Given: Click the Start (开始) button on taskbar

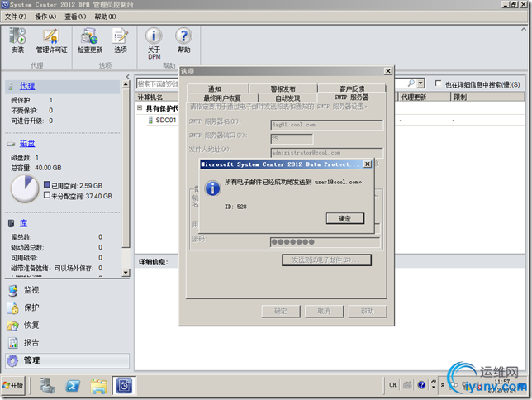Looking at the screenshot, I should coord(13,385).
